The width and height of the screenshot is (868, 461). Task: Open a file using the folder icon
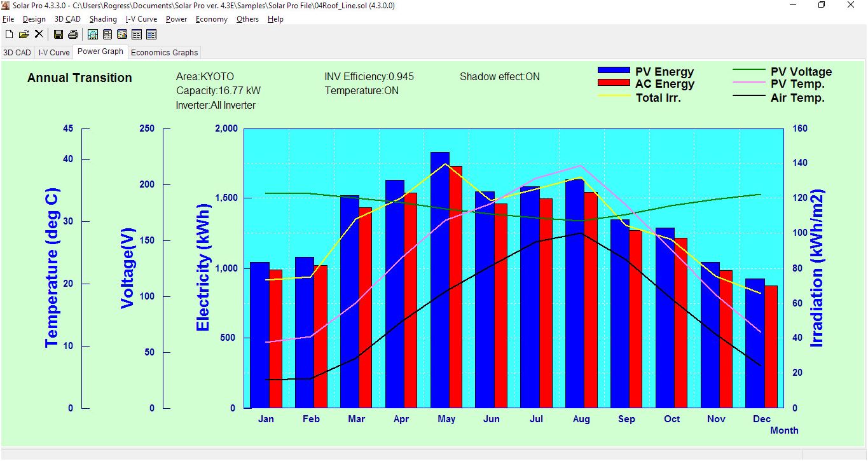click(x=24, y=34)
